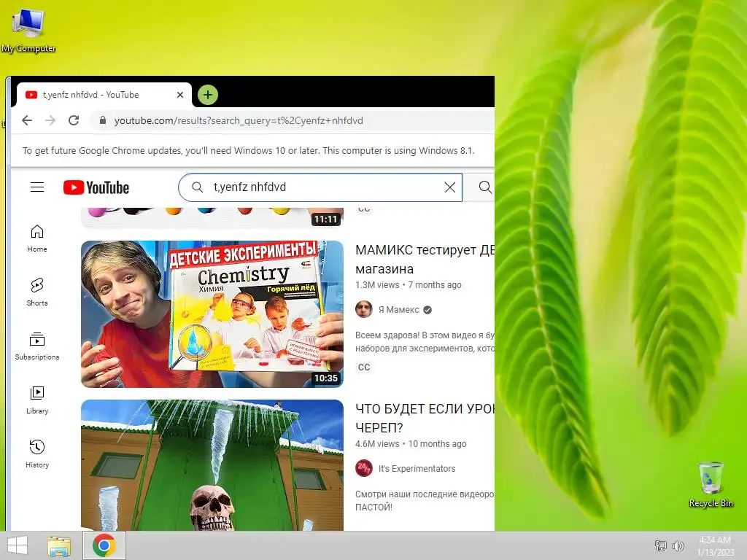
Task: Open History in YouTube sidebar
Action: (37, 454)
